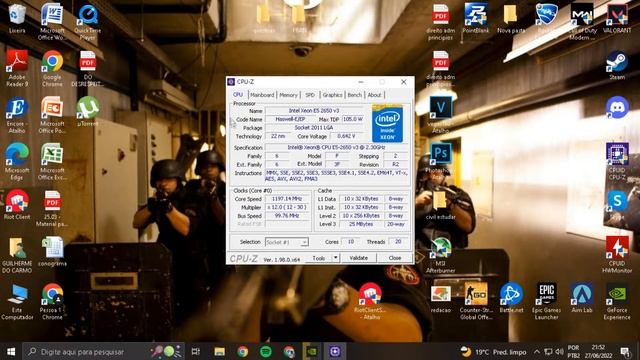
Task: Open the 19°C weather widget on taskbar
Action: [x=493, y=351]
